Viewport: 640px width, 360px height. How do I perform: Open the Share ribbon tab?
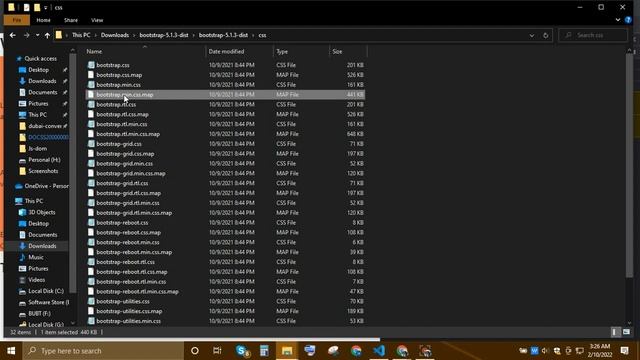click(71, 20)
